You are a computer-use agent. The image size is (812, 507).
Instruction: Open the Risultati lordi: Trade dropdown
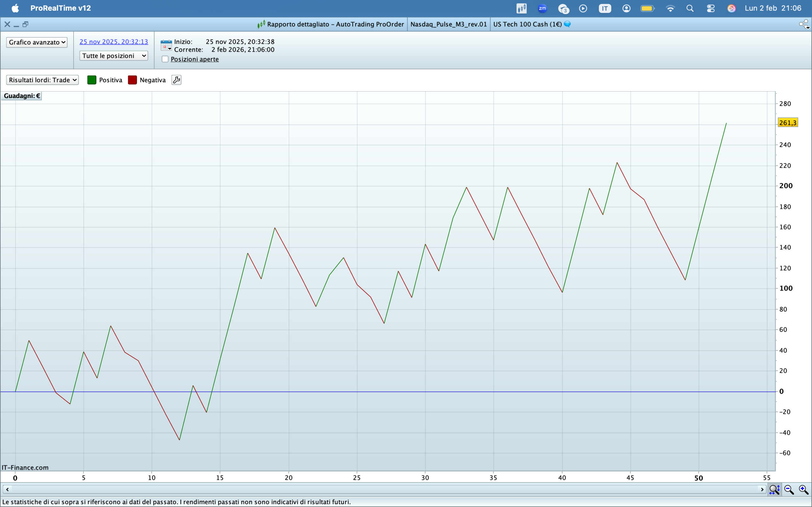[x=42, y=80]
